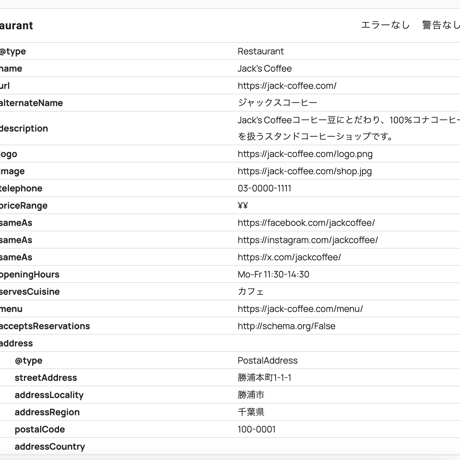Click the logo.png URL value
The width and height of the screenshot is (460, 460).
pos(305,154)
